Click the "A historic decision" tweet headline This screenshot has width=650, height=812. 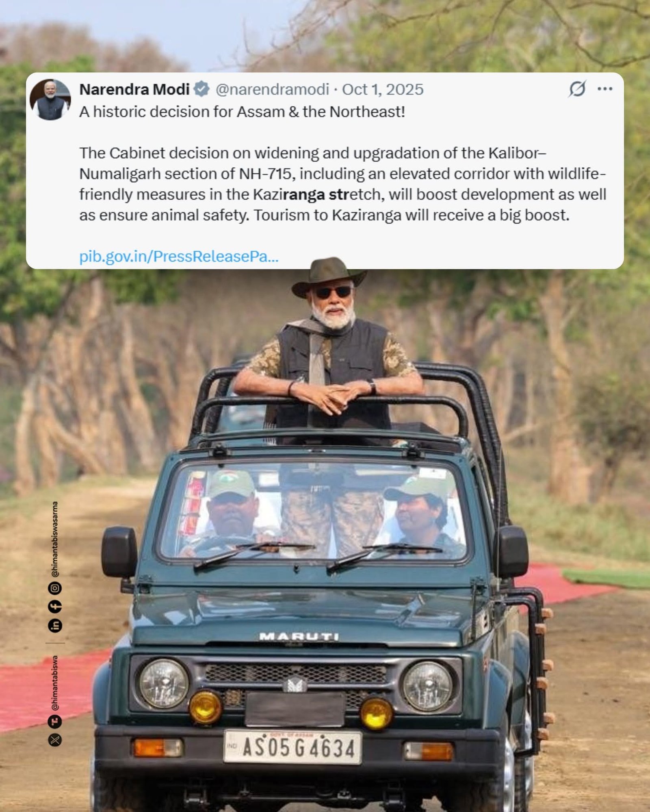pyautogui.click(x=242, y=112)
